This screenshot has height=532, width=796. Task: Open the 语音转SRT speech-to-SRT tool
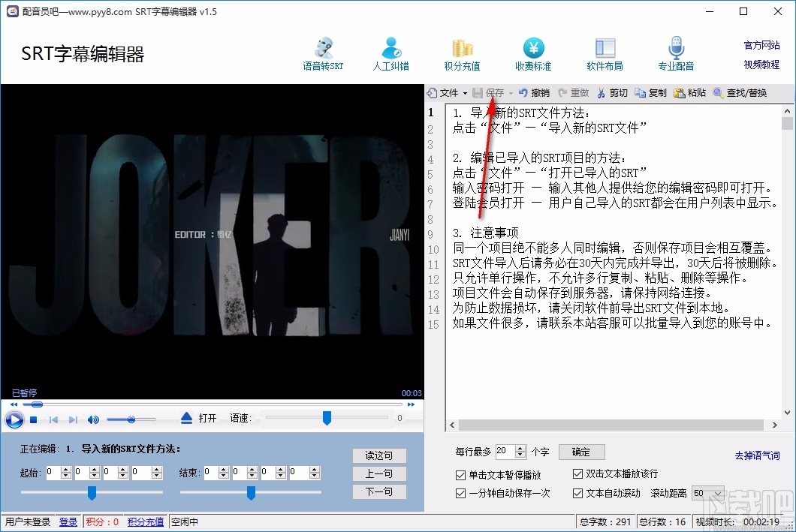click(323, 53)
